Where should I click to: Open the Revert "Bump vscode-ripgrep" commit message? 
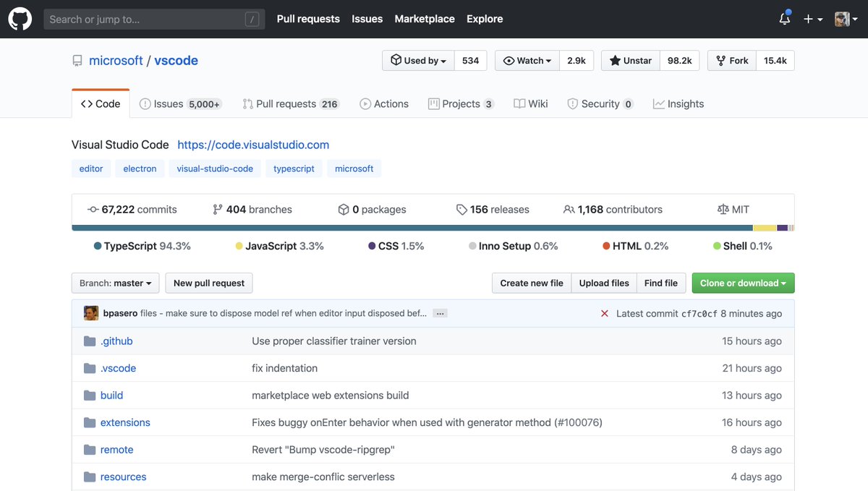click(x=323, y=450)
